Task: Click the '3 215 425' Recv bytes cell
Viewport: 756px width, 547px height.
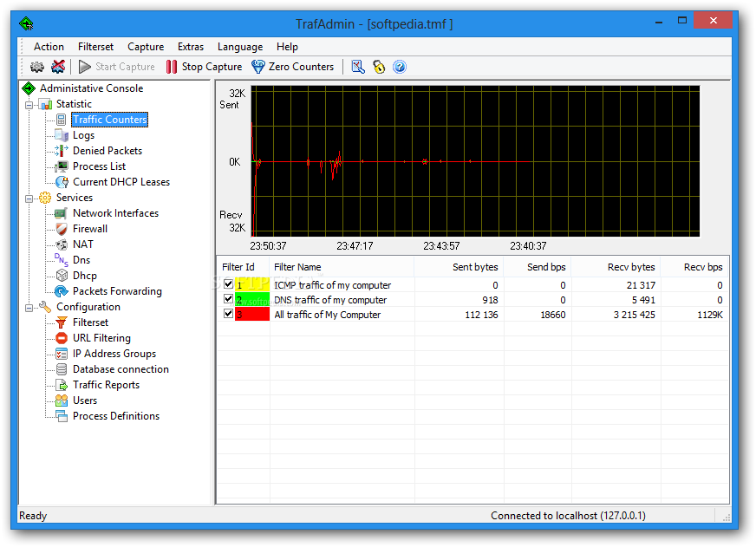Action: click(634, 315)
